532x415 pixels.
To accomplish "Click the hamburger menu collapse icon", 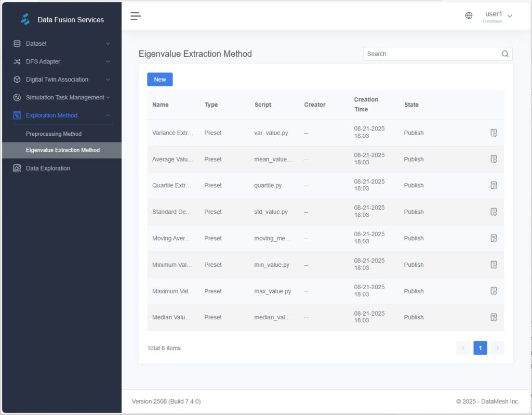I will pos(136,16).
